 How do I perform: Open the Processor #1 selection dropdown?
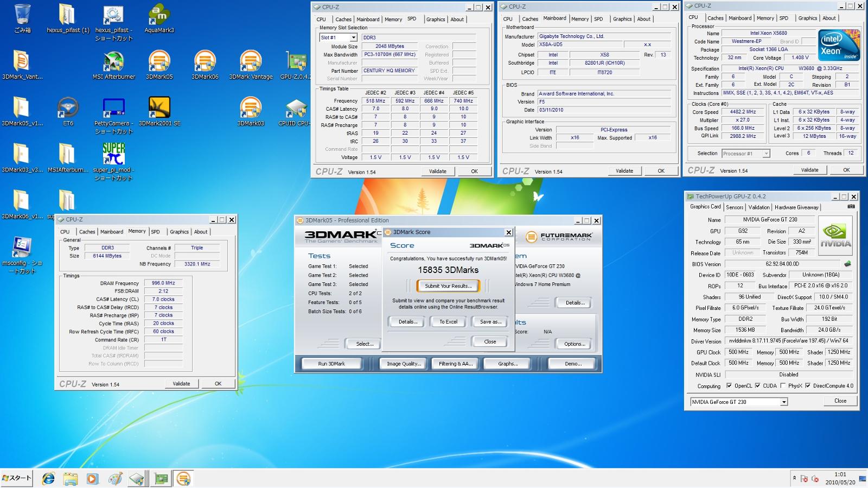pos(766,154)
